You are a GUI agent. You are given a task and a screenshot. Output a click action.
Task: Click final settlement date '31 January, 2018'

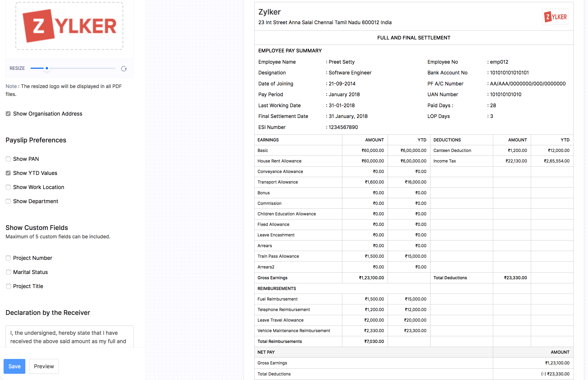tap(348, 116)
